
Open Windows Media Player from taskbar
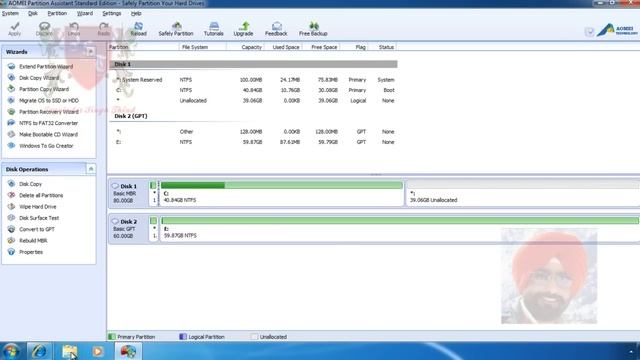pyautogui.click(x=98, y=351)
